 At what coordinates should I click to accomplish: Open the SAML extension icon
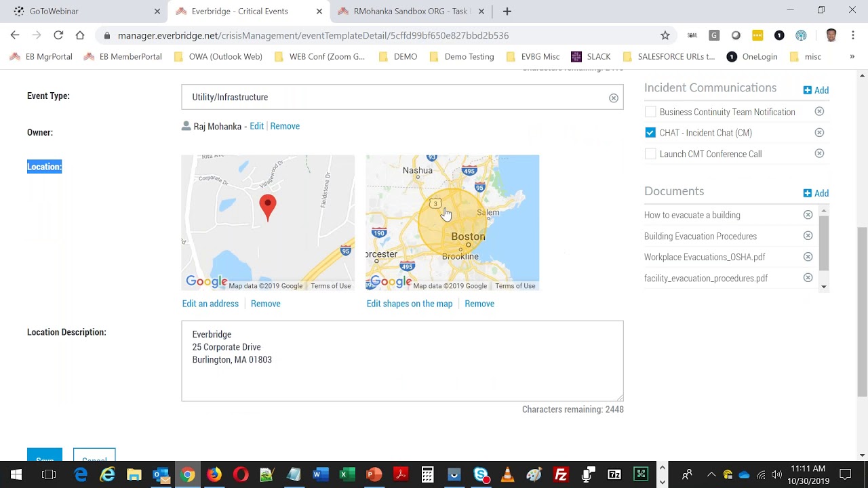(x=692, y=35)
